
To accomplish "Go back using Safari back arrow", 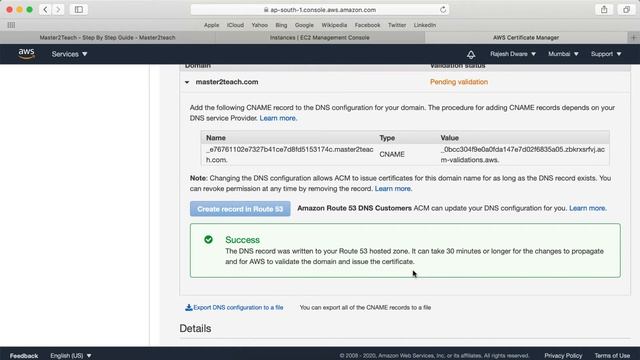I will click(x=45, y=9).
